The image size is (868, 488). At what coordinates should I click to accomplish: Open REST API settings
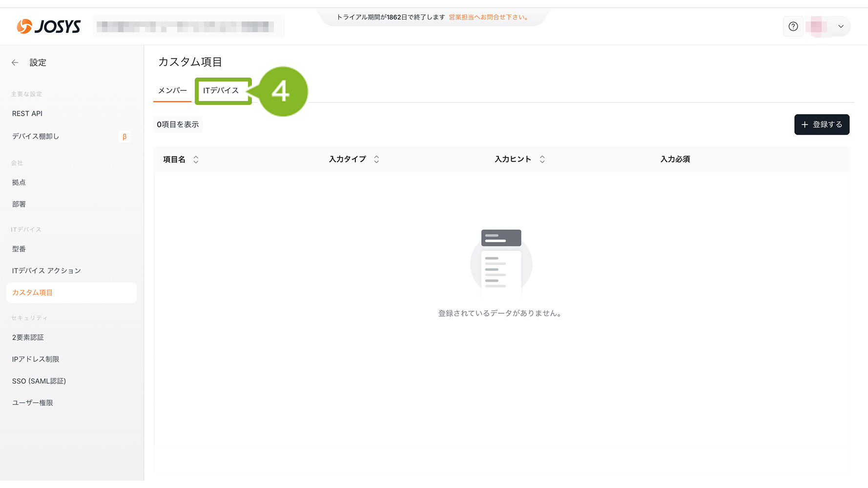click(x=27, y=114)
